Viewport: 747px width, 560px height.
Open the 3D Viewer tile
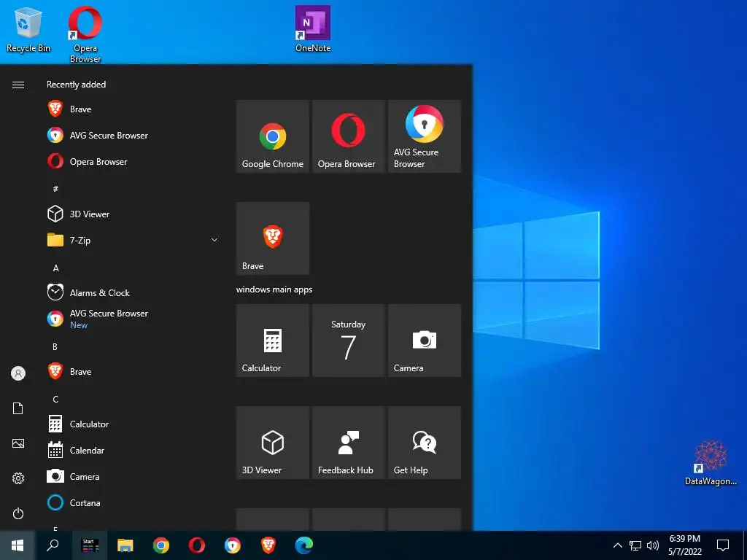[x=273, y=443]
